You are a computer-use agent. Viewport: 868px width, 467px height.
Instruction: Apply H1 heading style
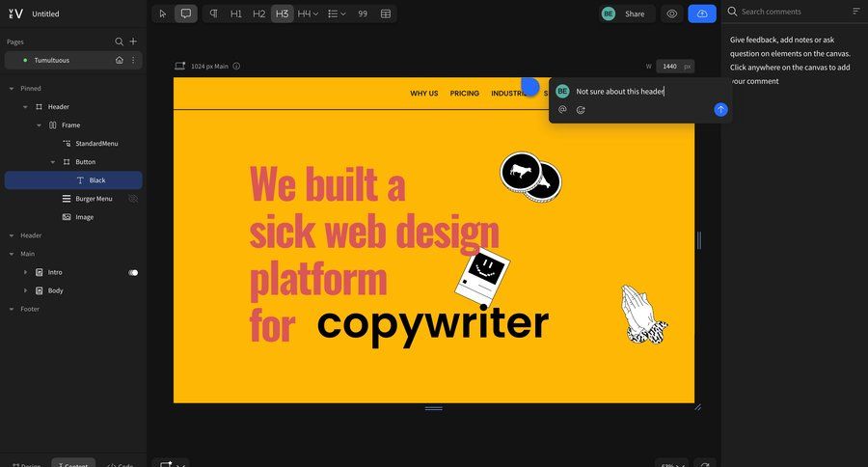click(236, 14)
